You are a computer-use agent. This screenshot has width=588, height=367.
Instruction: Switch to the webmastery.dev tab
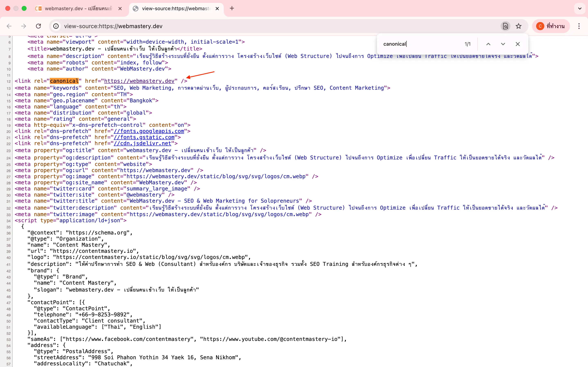(78, 8)
